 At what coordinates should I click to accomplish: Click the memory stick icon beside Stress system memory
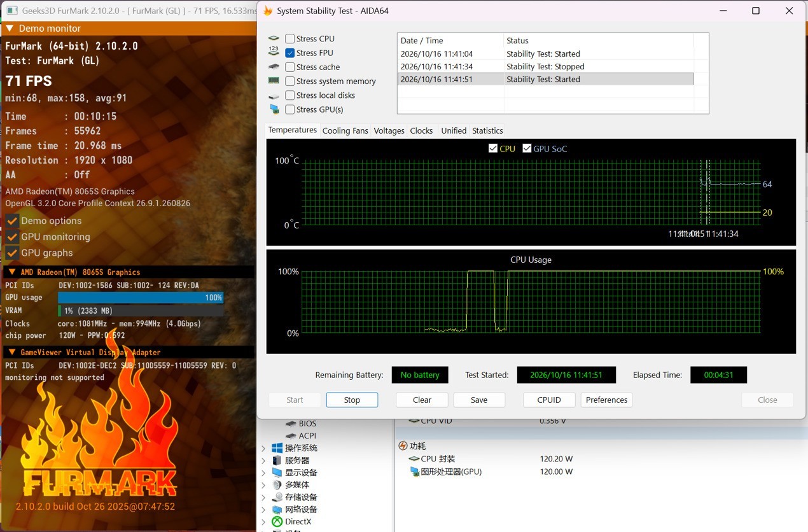(x=274, y=81)
